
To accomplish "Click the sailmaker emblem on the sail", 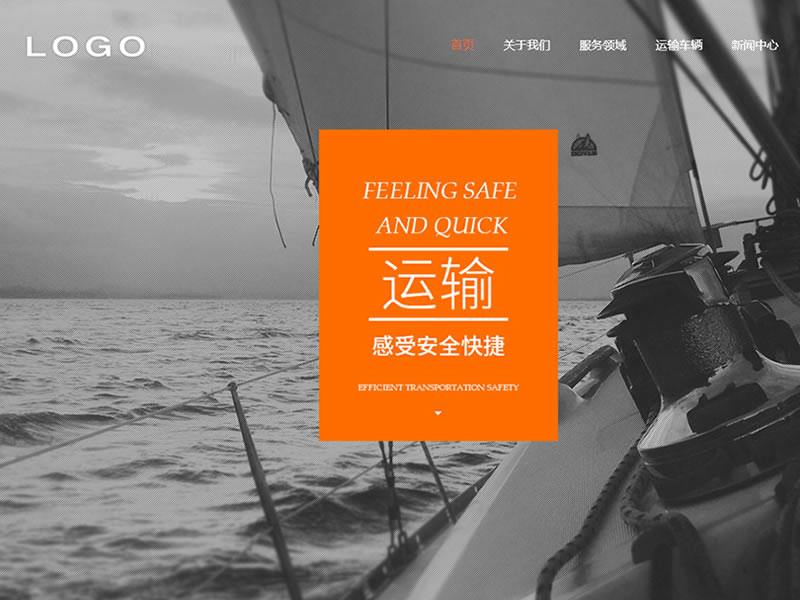I will [x=584, y=145].
